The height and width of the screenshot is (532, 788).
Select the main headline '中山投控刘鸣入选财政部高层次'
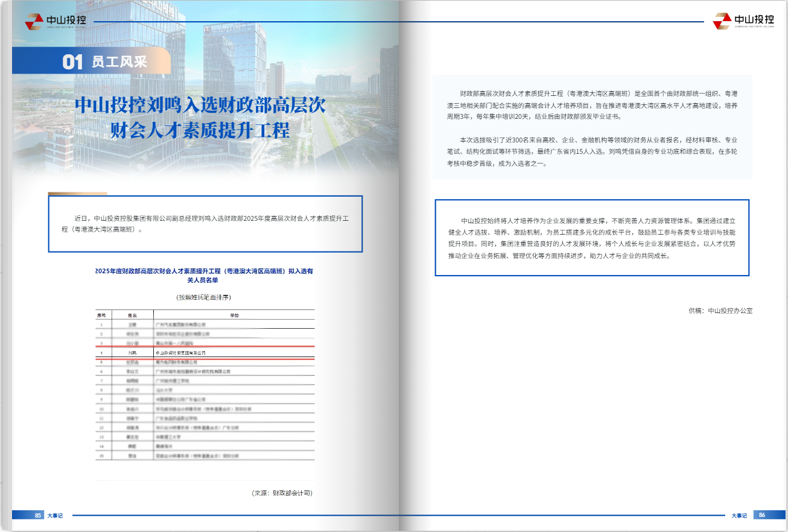click(x=200, y=106)
